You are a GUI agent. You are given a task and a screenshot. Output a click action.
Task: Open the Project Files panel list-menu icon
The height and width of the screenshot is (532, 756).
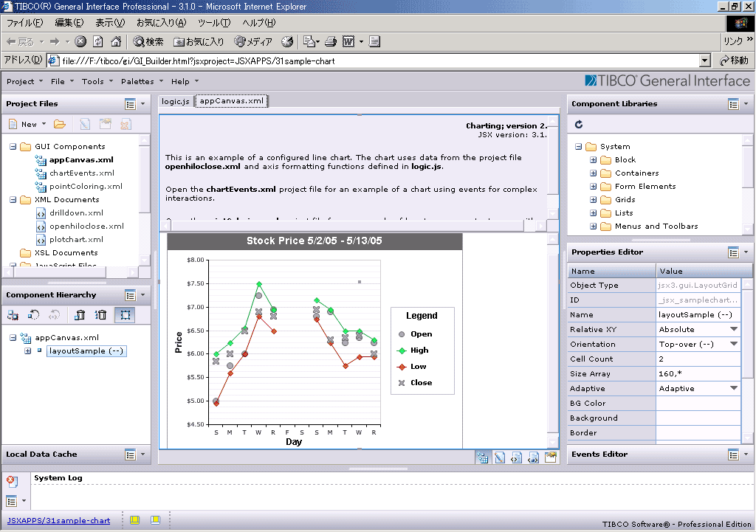130,104
